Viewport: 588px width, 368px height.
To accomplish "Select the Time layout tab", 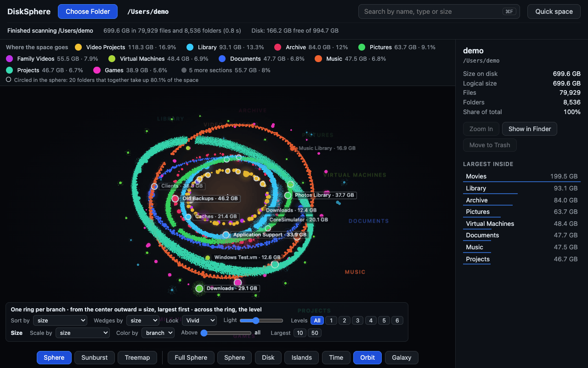I will coord(336,358).
